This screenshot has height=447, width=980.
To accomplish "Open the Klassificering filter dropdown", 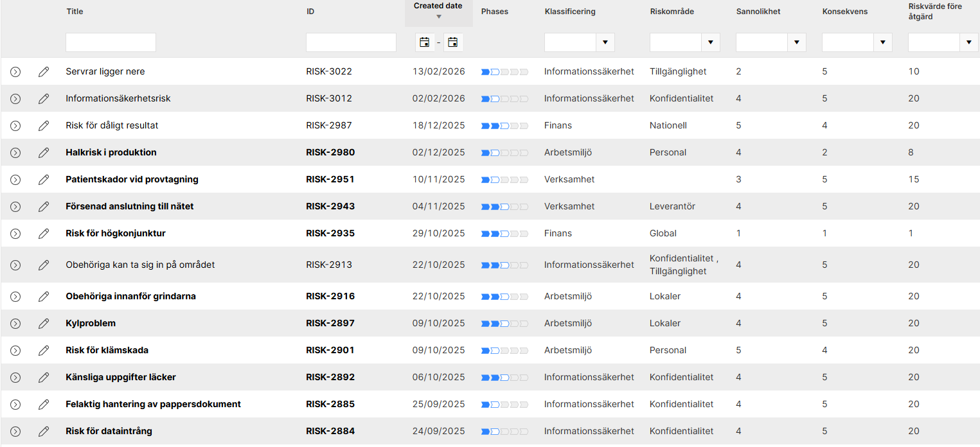I will tap(605, 42).
